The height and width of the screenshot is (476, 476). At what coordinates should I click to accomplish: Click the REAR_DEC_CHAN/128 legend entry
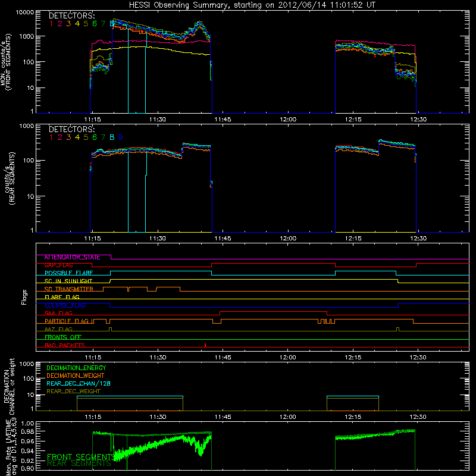coord(79,384)
